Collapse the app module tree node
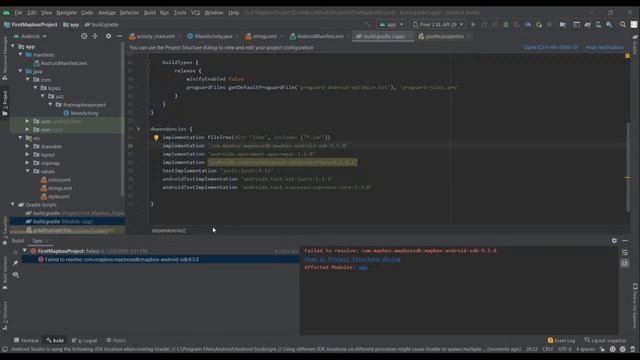Viewport: 640px width, 360px height. 13,47
